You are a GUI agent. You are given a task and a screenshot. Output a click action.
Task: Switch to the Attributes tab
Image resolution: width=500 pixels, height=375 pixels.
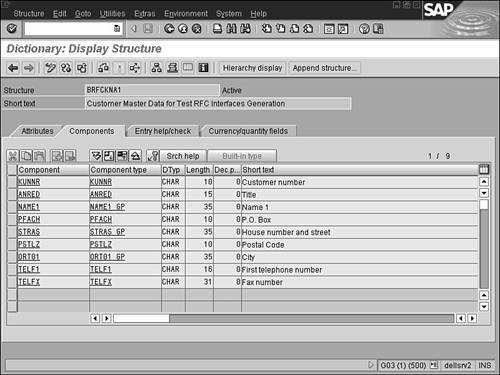(37, 131)
